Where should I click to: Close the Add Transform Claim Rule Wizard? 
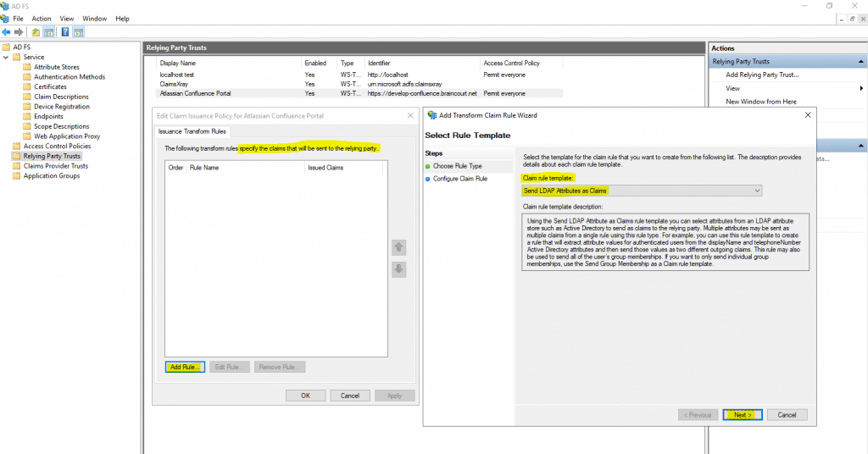pos(808,115)
